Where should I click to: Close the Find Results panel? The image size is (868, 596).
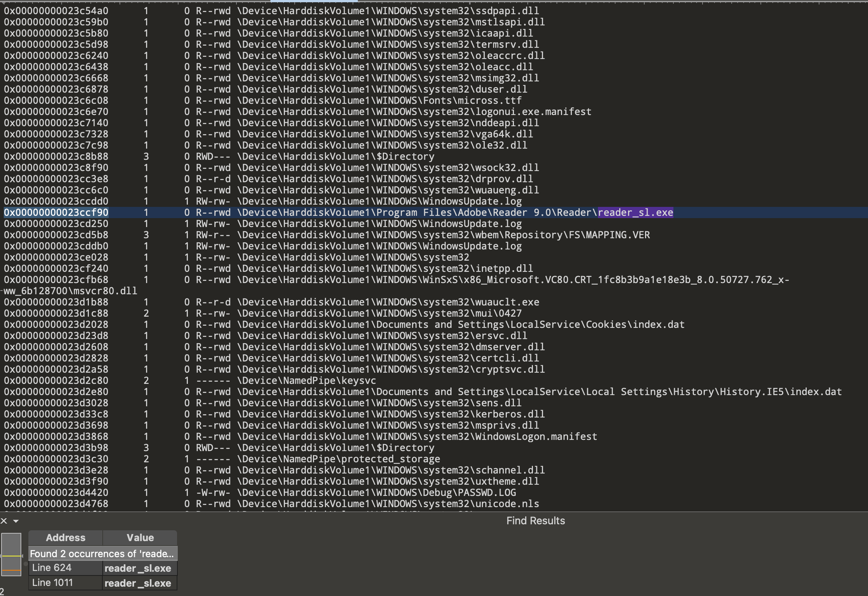(4, 521)
